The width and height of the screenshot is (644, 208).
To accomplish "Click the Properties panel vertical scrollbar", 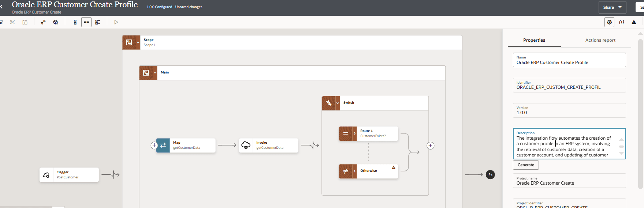I will pyautogui.click(x=640, y=113).
